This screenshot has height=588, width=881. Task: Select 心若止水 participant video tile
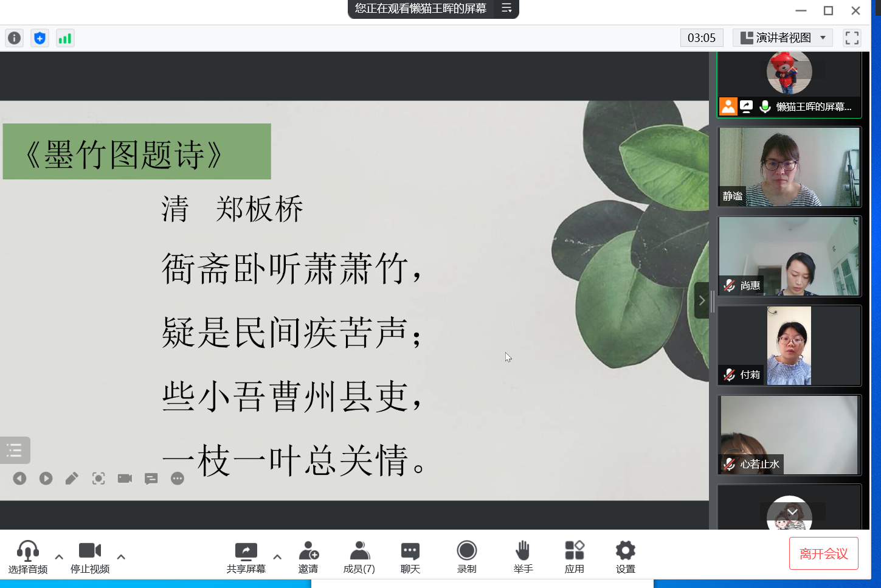[x=789, y=435]
